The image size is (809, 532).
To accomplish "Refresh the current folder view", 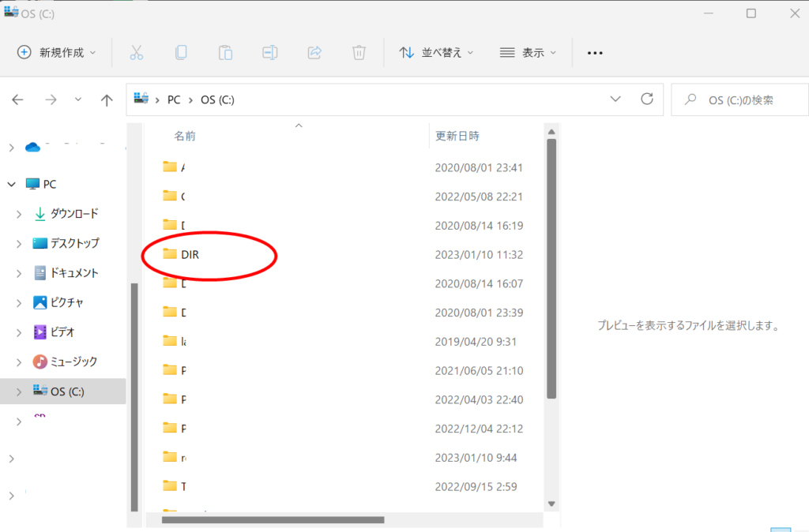I will tap(647, 99).
